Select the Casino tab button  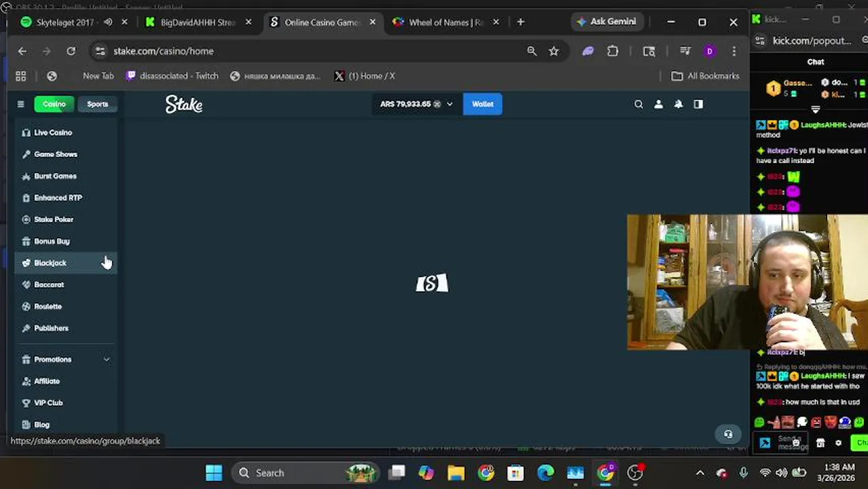tap(54, 104)
